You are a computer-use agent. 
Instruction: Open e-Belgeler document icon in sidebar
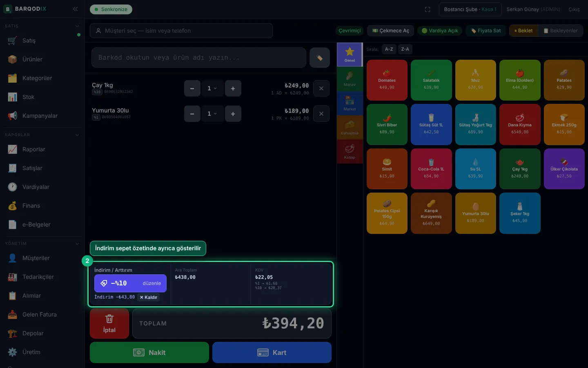13,224
